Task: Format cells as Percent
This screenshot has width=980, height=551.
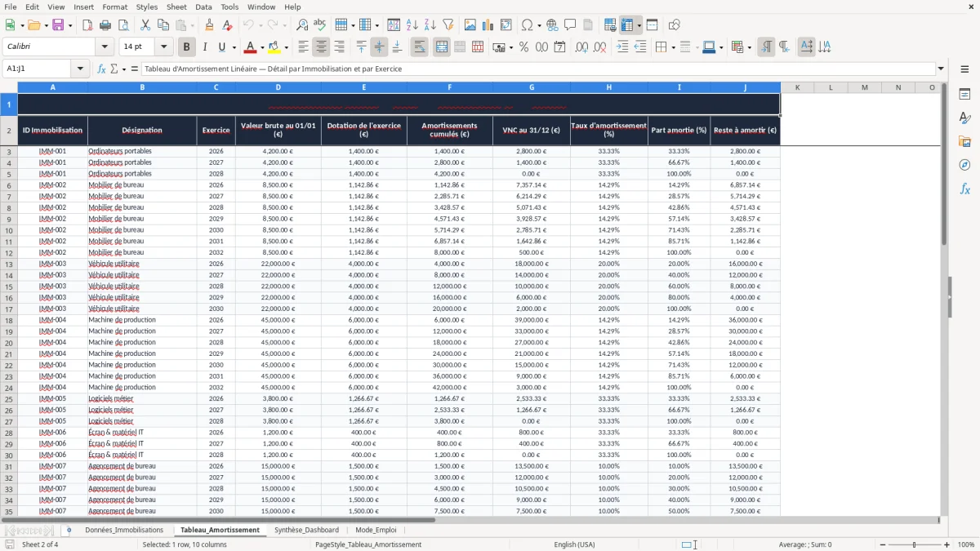Action: click(x=523, y=47)
